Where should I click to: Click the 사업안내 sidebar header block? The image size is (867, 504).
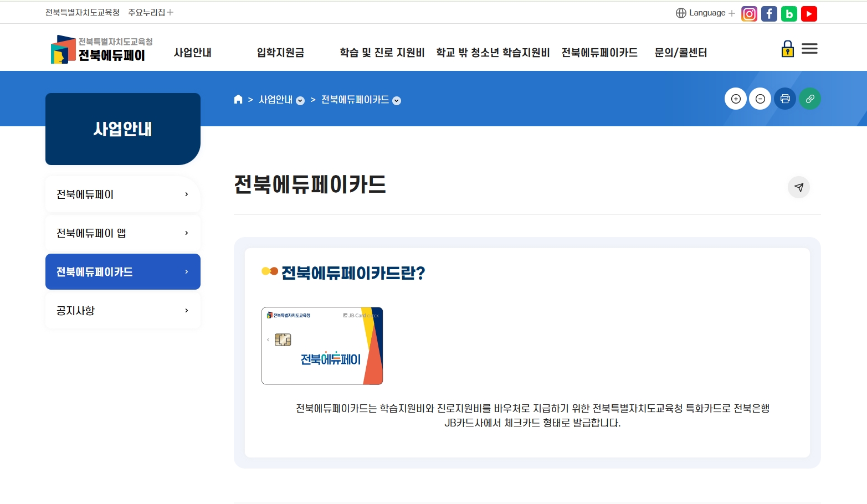pyautogui.click(x=123, y=129)
